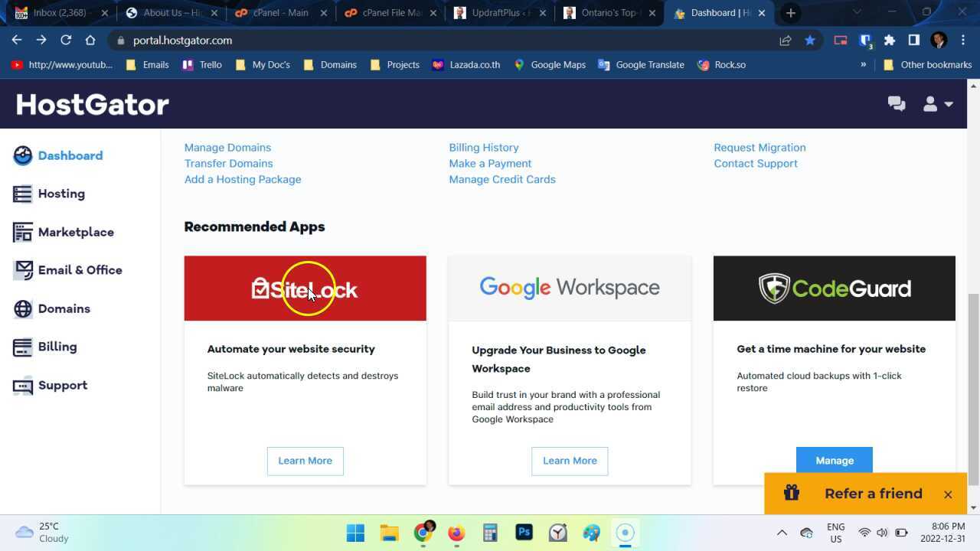Open File Explorer from taskbar
Image resolution: width=980 pixels, height=551 pixels.
click(x=390, y=533)
